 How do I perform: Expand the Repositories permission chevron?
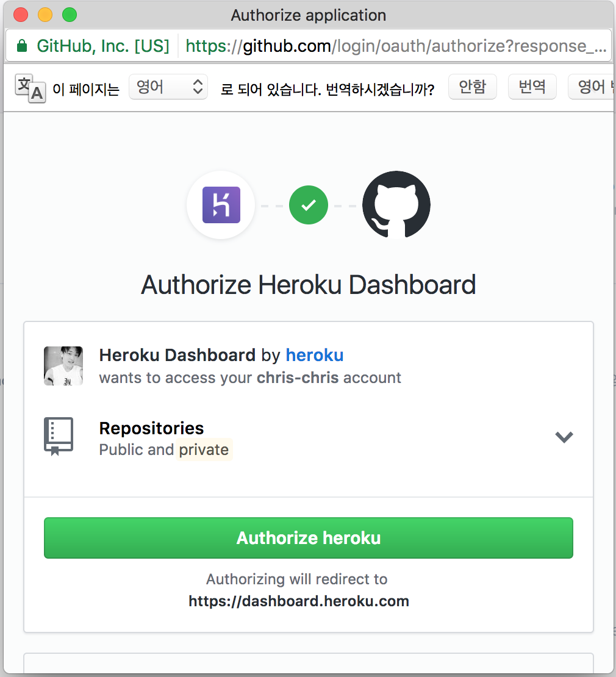[x=564, y=437]
